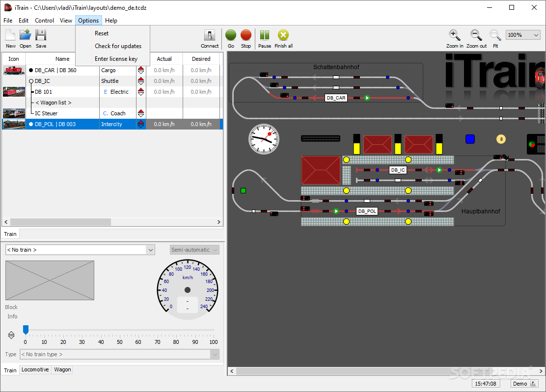This screenshot has height=392, width=546.
Task: Click the DB 101 locomotive thumbnail
Action: 14,92
